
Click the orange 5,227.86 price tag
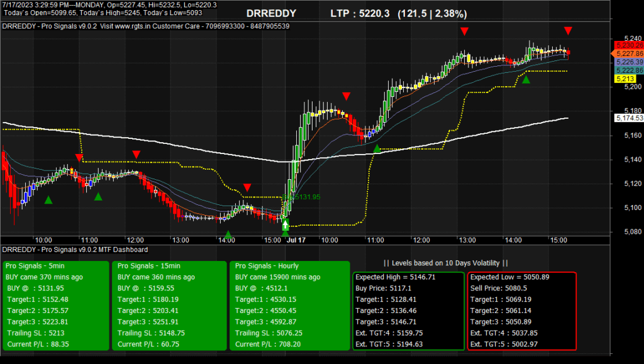629,53
